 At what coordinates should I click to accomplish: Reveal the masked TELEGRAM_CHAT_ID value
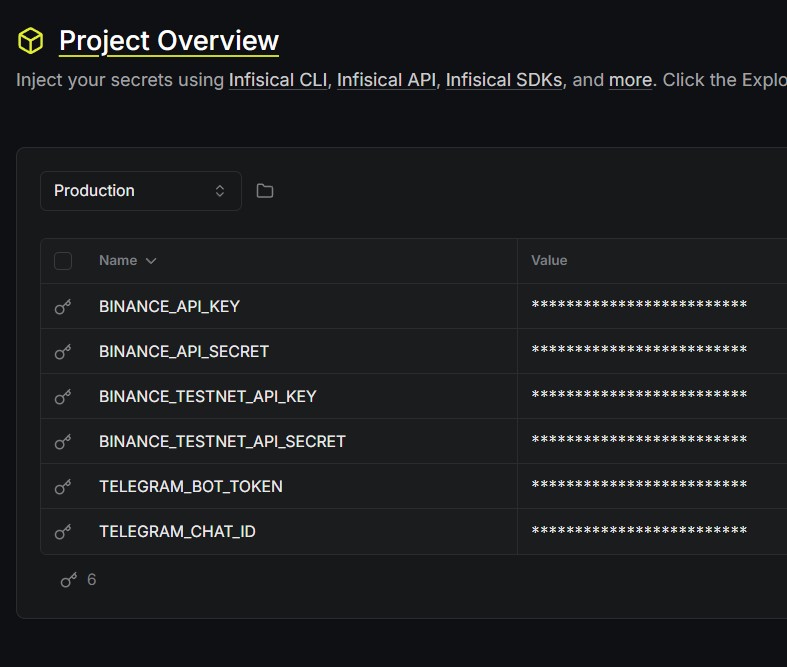(x=639, y=530)
